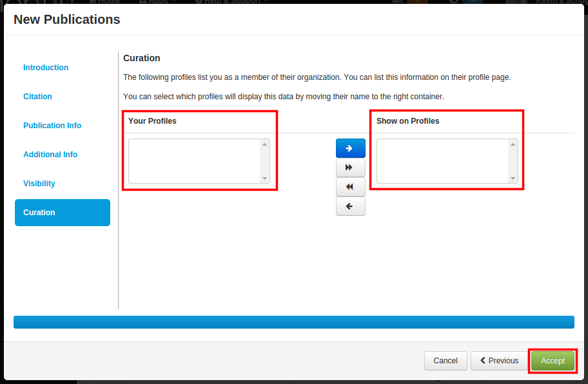This screenshot has height=384, width=588.
Task: Click the 'Show on Profiles' column label
Action: click(407, 121)
